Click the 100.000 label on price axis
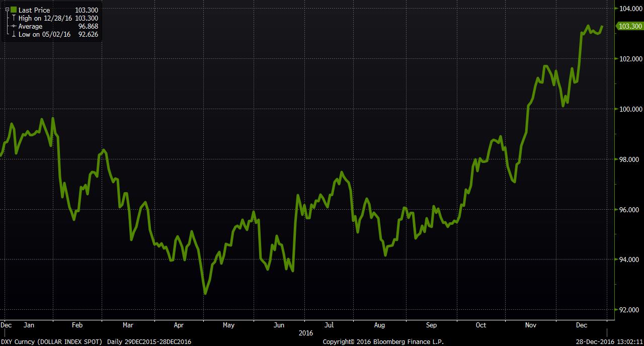644x346 pixels. click(631, 109)
